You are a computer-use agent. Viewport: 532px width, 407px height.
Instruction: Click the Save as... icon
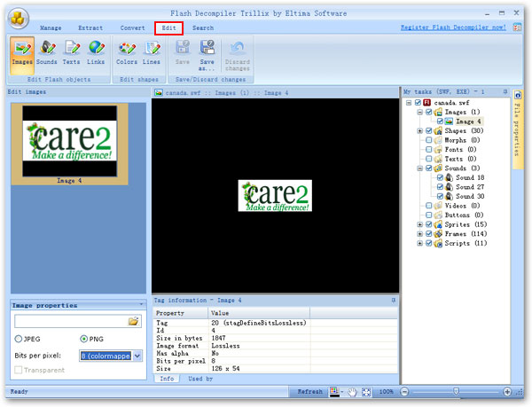(207, 55)
